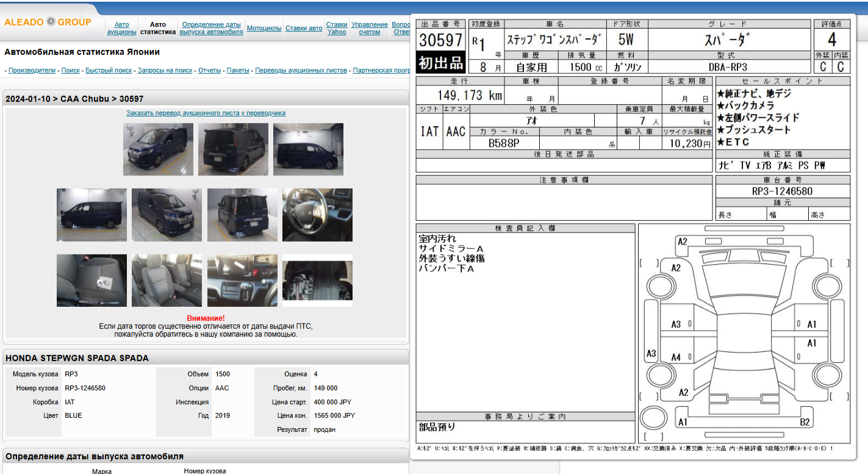Click color code B588P on auction sheet
Viewport: 868px width, 474px height.
pos(504,143)
